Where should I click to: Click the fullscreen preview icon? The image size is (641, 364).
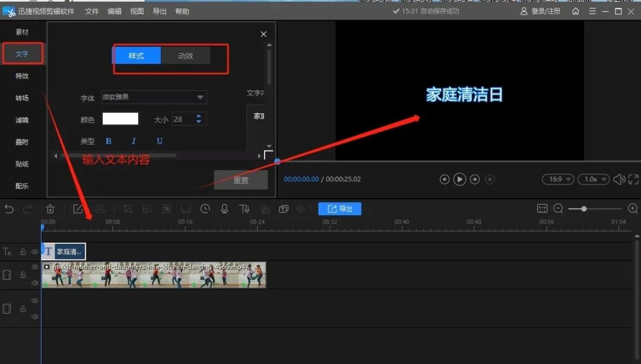633,179
